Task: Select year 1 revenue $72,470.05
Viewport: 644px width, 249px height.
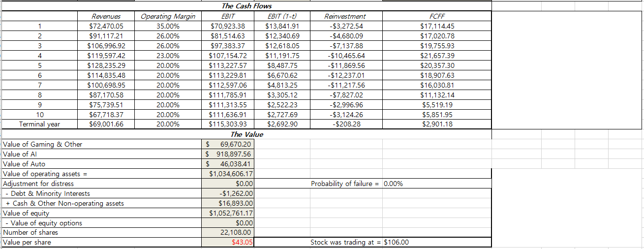Action: tap(106, 26)
